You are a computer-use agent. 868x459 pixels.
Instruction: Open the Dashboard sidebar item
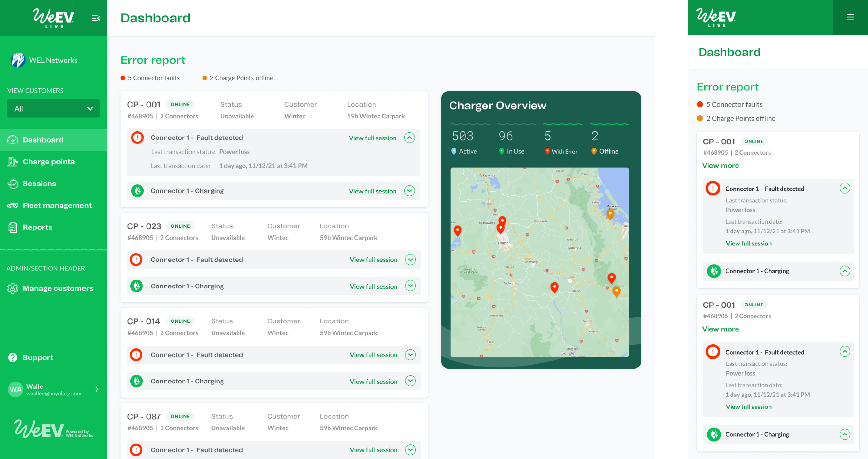click(42, 140)
